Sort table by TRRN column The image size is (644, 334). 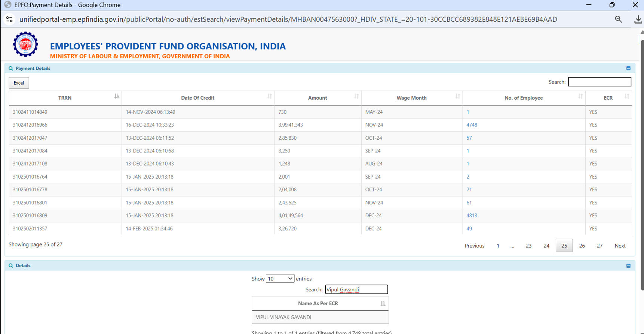65,98
